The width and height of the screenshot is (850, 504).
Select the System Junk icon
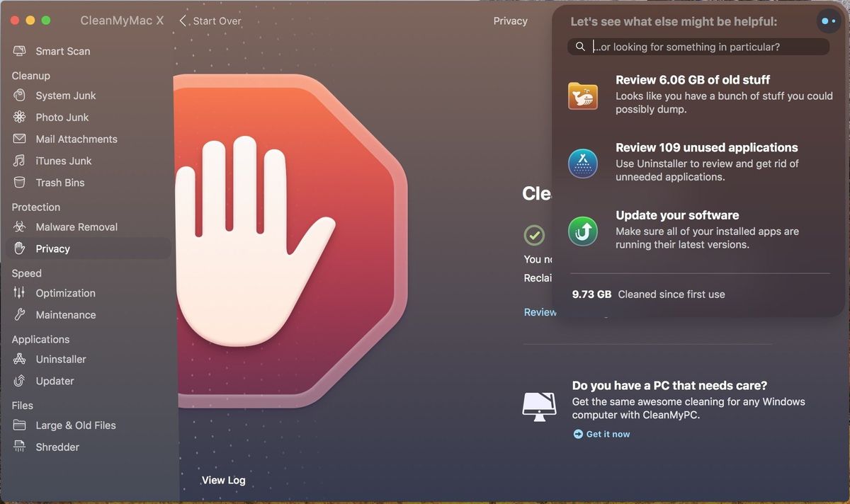click(x=20, y=96)
